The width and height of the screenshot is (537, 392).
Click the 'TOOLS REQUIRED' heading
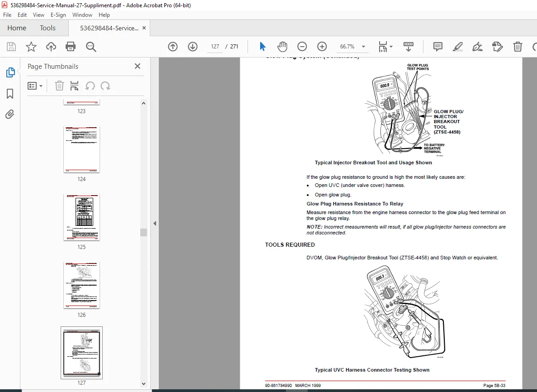[x=290, y=244]
